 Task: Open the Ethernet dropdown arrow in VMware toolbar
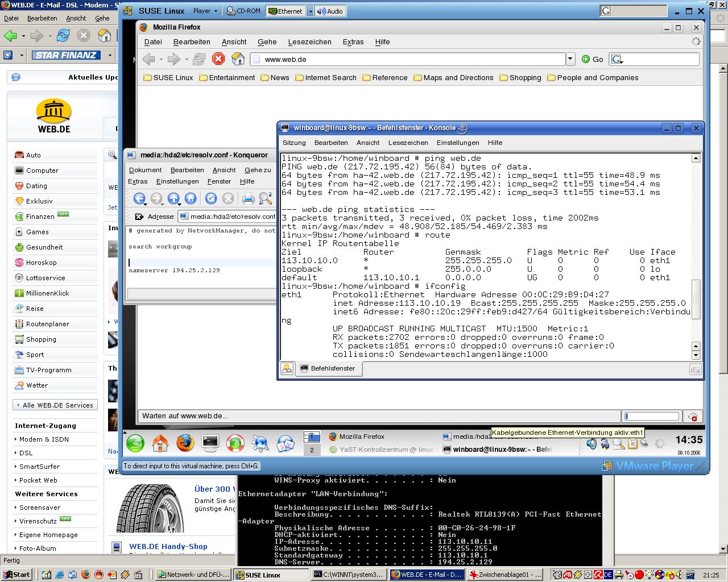[310, 11]
